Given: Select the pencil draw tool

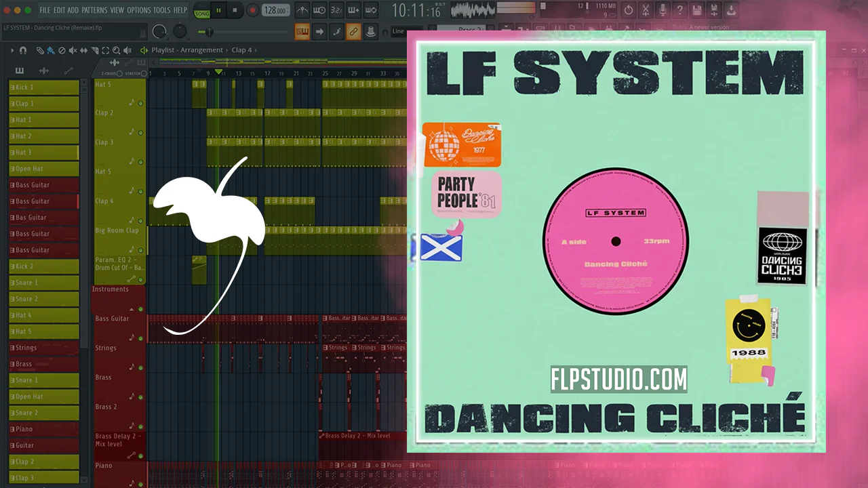Looking at the screenshot, I should [40, 50].
